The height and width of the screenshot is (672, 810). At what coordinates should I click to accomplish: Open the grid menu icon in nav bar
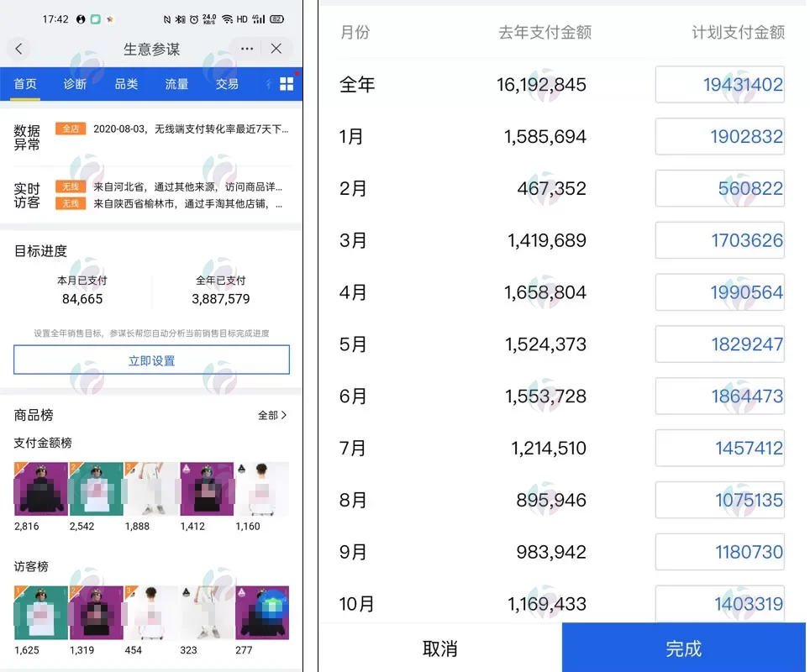tap(287, 84)
